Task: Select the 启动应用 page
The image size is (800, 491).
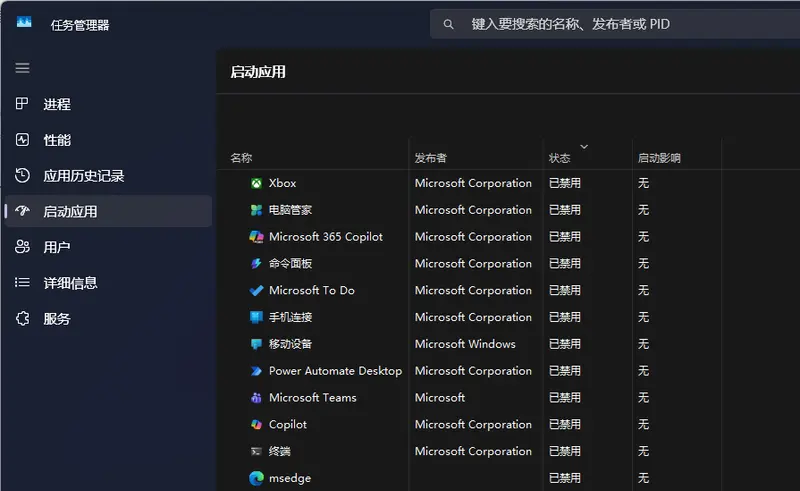Action: pyautogui.click(x=108, y=211)
